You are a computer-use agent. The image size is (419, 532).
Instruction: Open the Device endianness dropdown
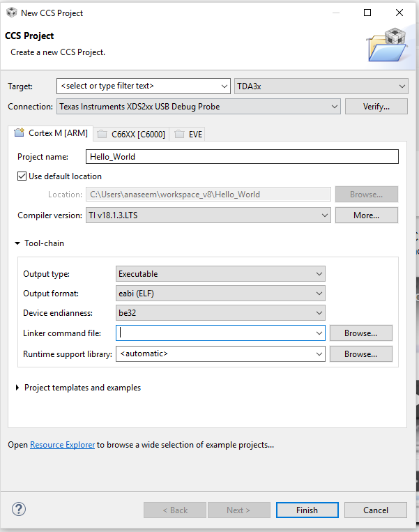point(220,313)
